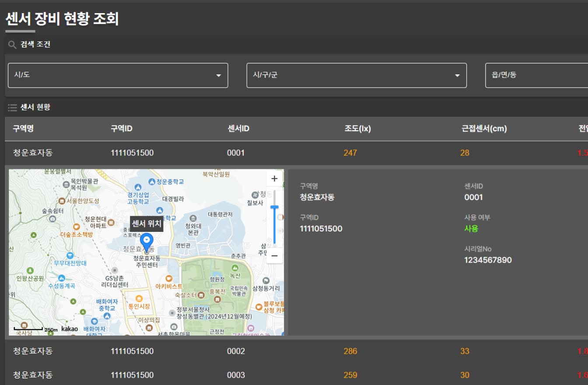Click the 센서 현황 list icon
This screenshot has height=385, width=588.
point(12,107)
